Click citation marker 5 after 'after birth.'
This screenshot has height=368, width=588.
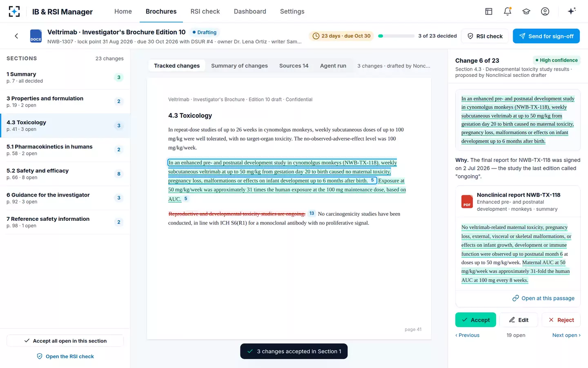coord(372,180)
